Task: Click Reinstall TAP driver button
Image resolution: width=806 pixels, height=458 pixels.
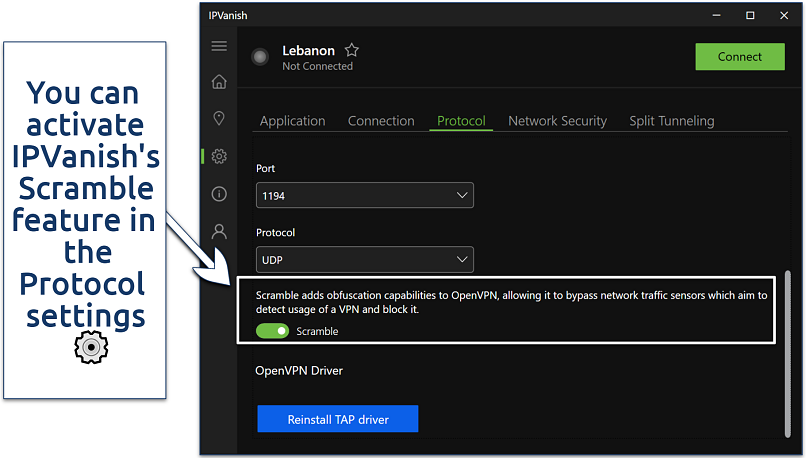Action: coord(337,419)
